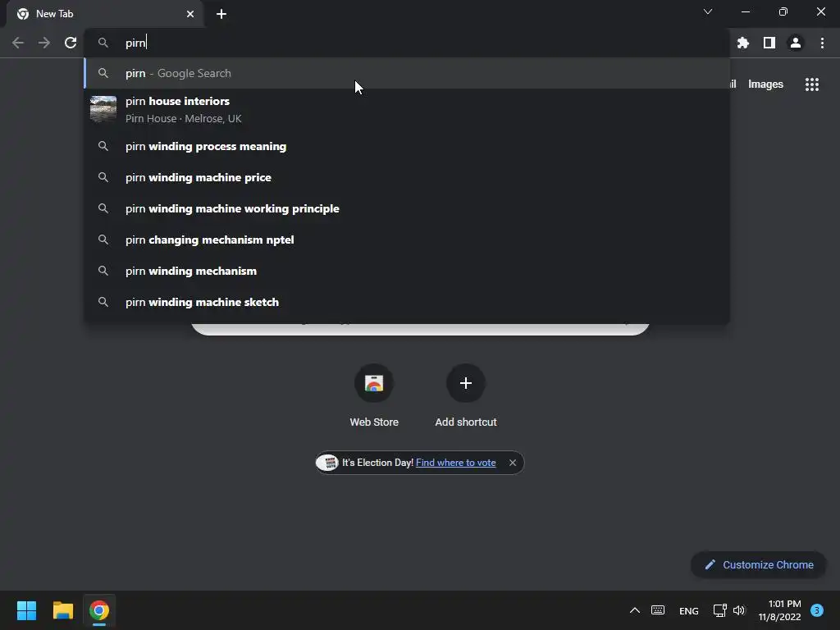Open the Images link
Screen dimensions: 840x630
click(765, 84)
